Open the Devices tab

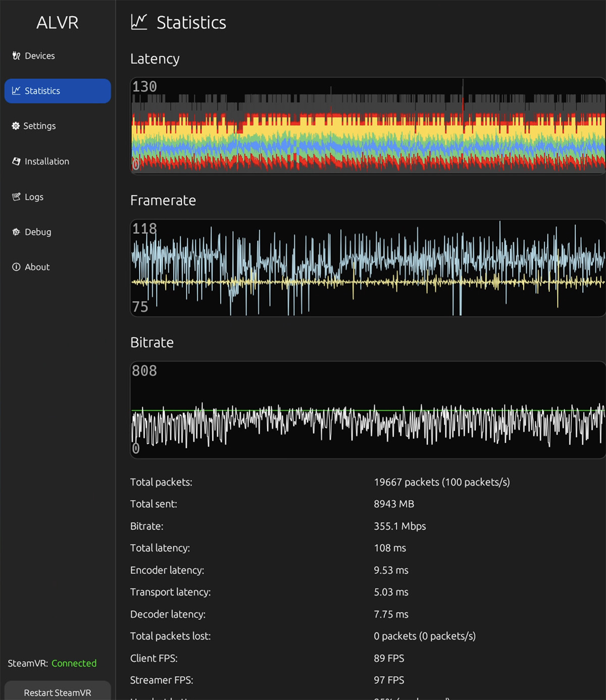coord(40,56)
